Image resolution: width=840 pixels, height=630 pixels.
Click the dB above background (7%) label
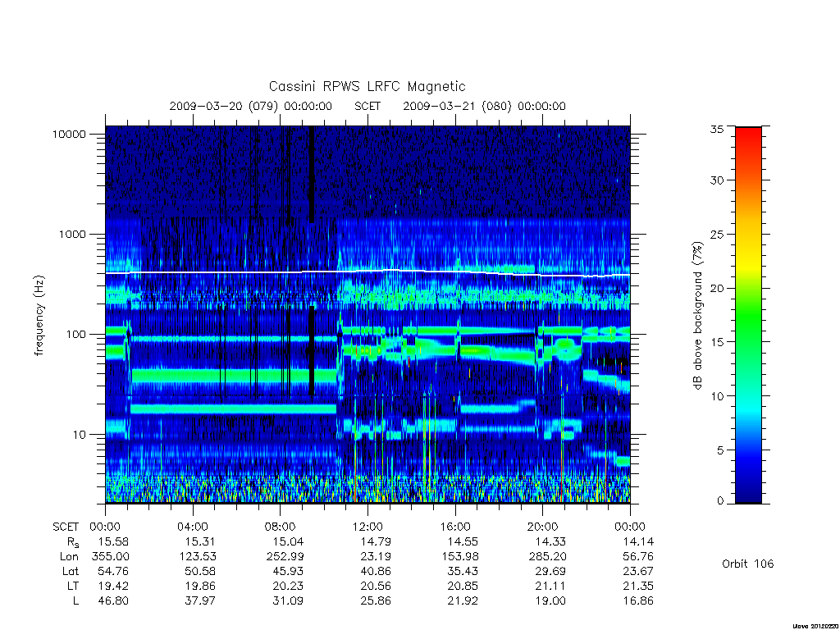tap(697, 316)
